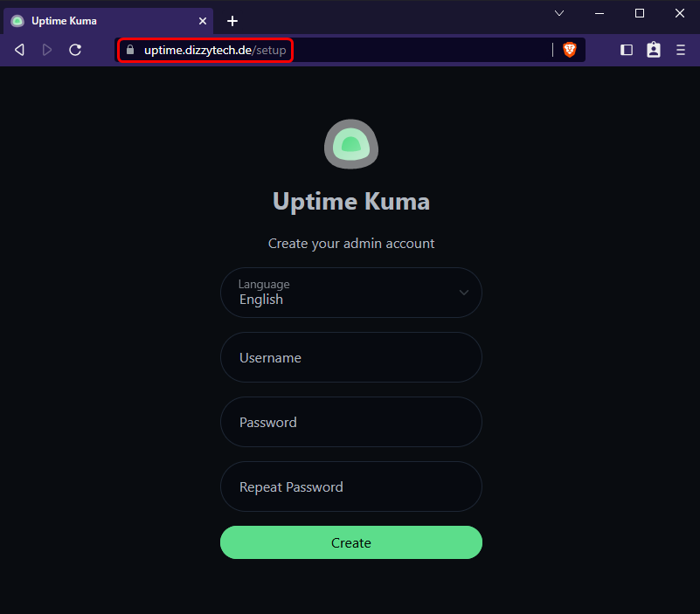
Task: Open the Brave hamburger menu
Action: pyautogui.click(x=681, y=50)
